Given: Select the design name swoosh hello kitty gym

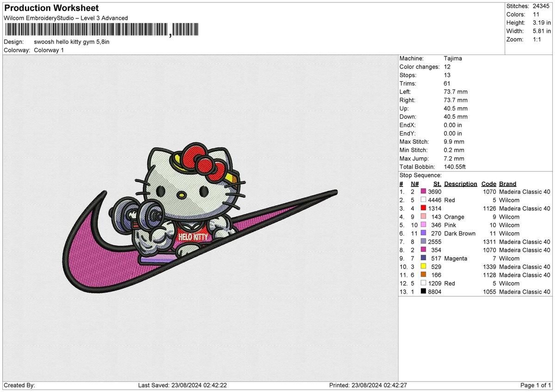Looking at the screenshot, I should coord(72,42).
